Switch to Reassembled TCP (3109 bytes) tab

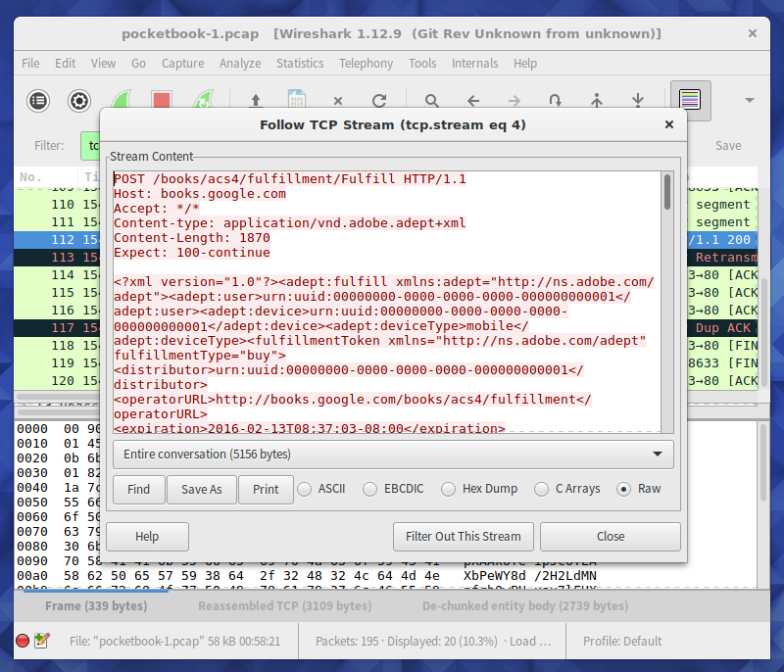pos(284,606)
